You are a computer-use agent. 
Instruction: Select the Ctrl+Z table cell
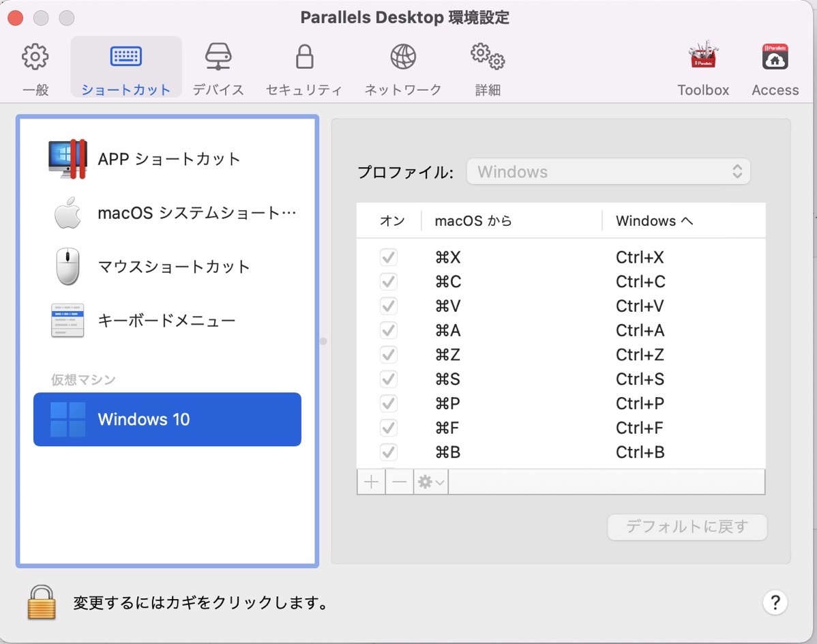[x=640, y=355]
